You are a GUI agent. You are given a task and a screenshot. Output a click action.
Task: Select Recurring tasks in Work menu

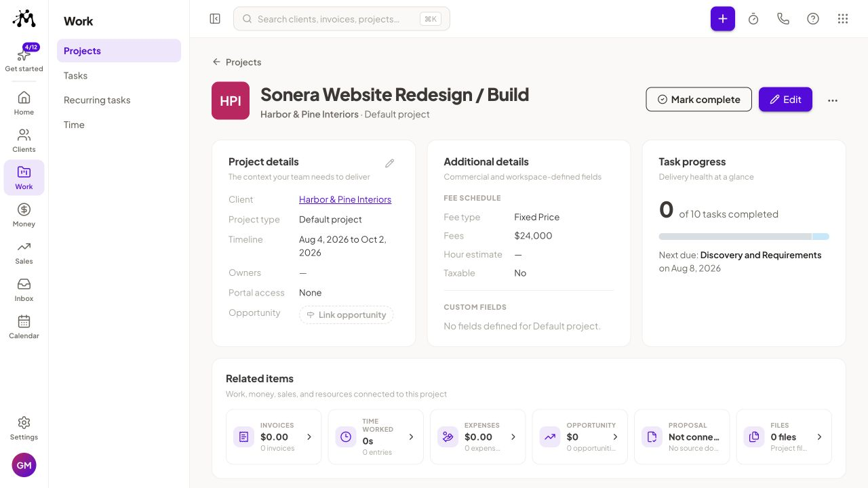pyautogui.click(x=119, y=100)
